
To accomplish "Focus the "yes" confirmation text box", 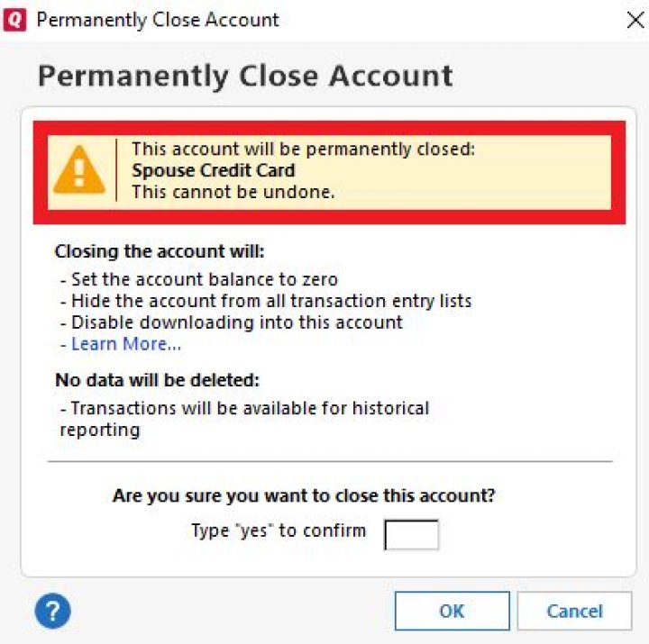I will (412, 533).
